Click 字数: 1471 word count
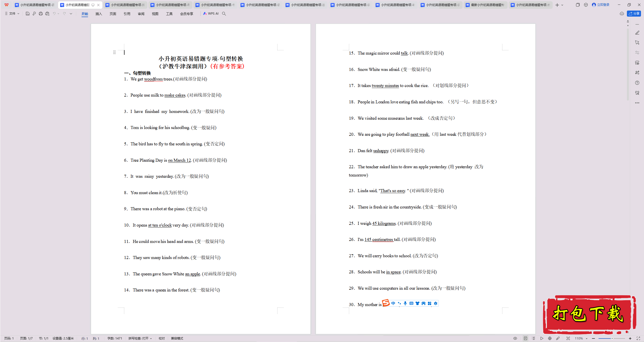The height and width of the screenshot is (342, 644). coord(115,338)
